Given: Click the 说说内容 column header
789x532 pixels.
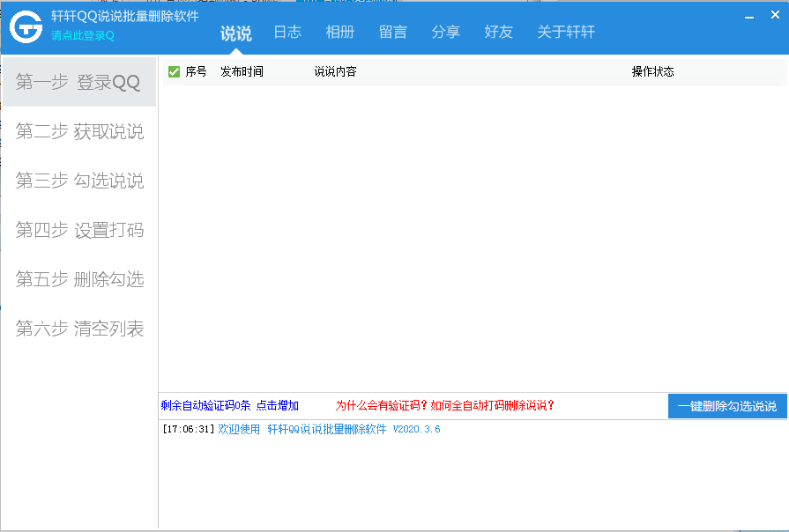Looking at the screenshot, I should pos(336,72).
